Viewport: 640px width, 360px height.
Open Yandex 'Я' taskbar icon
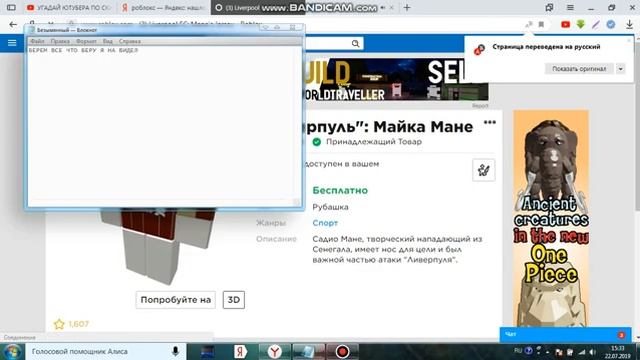tap(240, 351)
